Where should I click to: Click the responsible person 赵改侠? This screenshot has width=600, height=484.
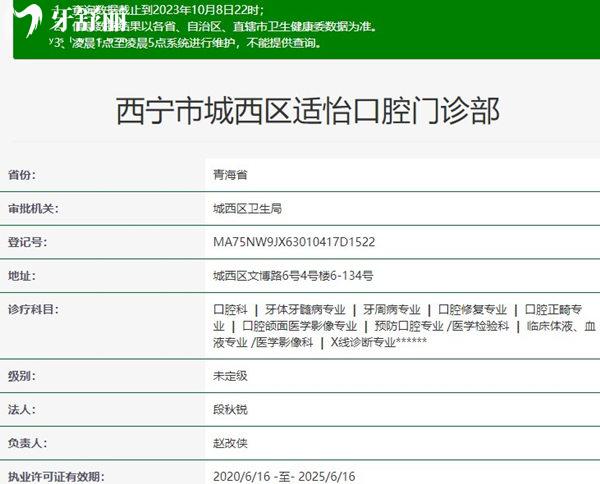230,443
